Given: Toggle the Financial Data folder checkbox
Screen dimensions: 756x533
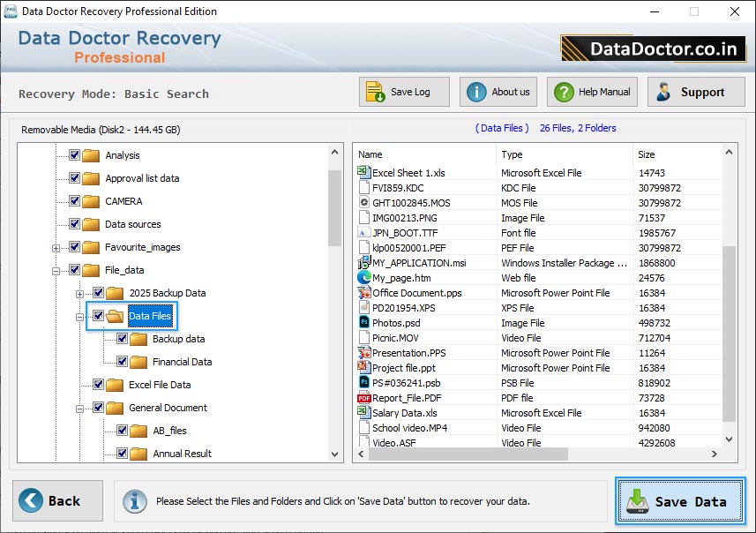Looking at the screenshot, I should coord(123,362).
